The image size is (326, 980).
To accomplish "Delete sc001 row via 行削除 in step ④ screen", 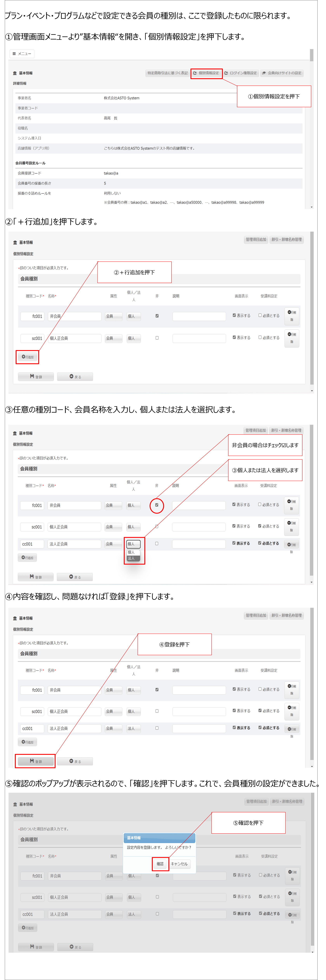I will click(292, 711).
